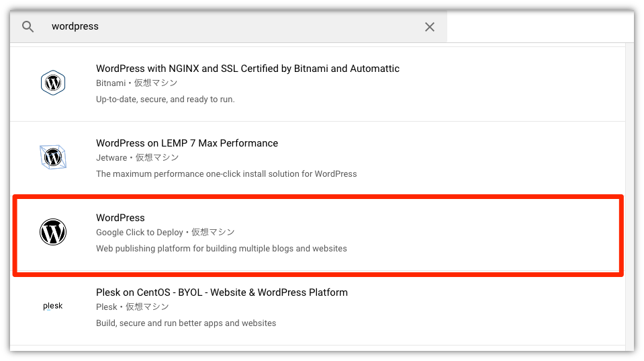Open WordPress on LEMP 7 Max Performance
This screenshot has width=644, height=361.
click(x=187, y=143)
